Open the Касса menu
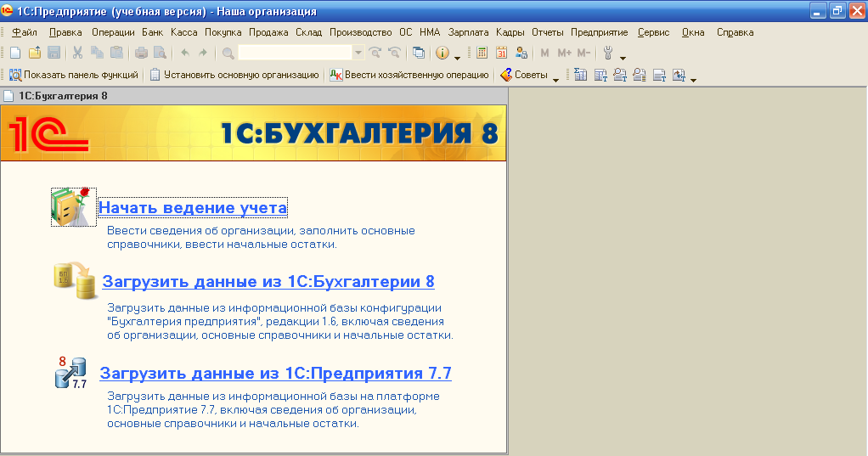The width and height of the screenshot is (868, 456). click(x=183, y=32)
